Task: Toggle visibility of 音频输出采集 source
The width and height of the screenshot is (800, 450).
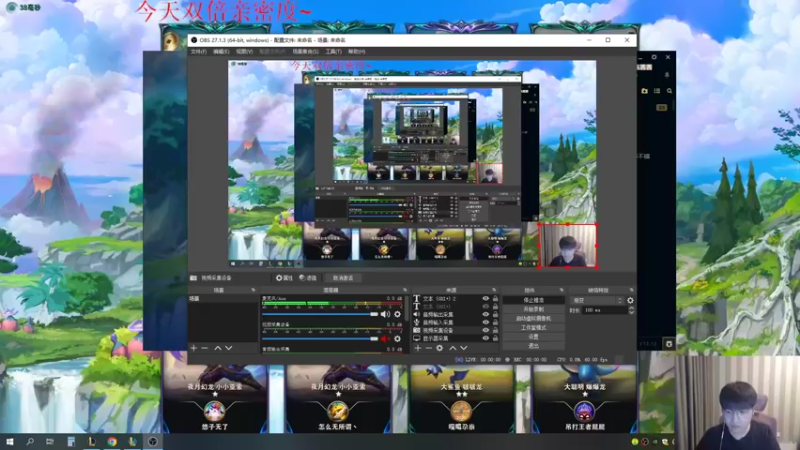Action: point(486,314)
